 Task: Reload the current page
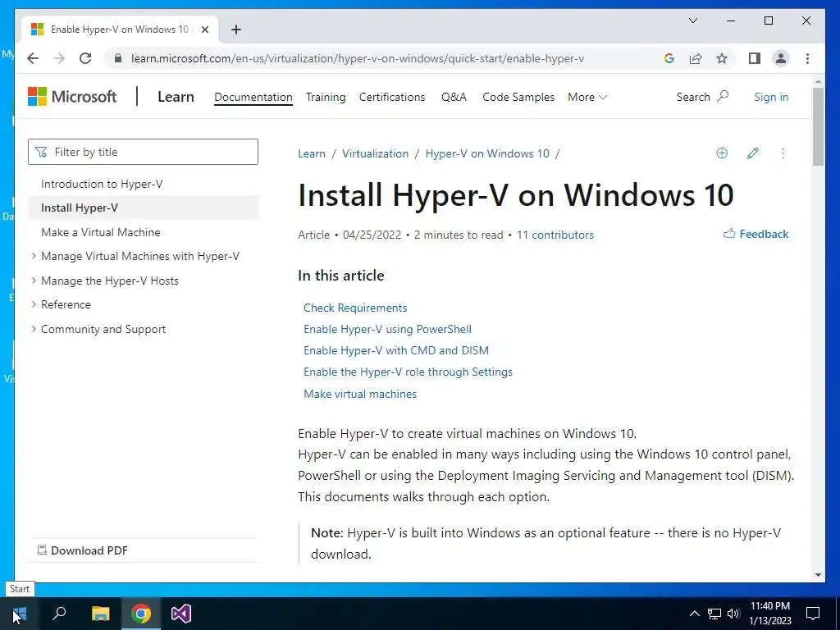coord(85,58)
